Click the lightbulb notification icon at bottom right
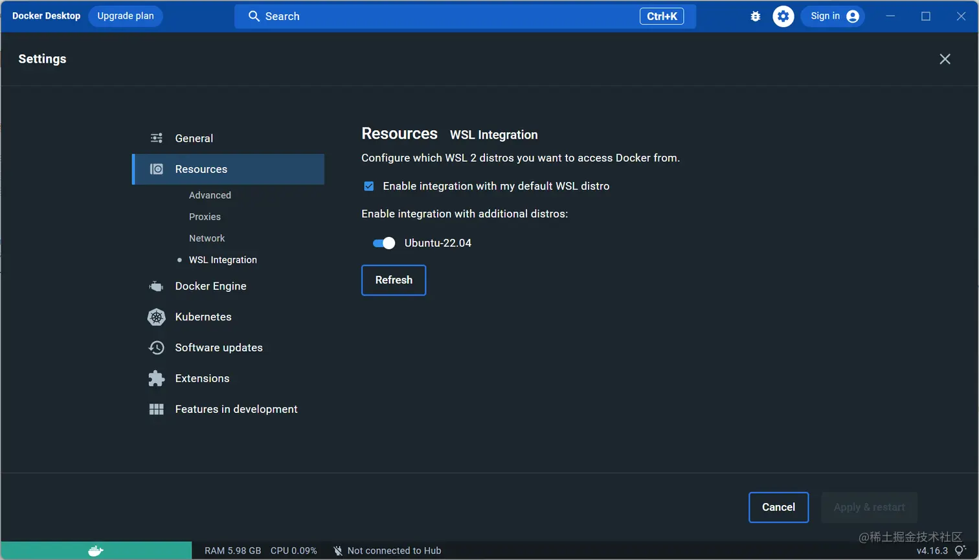Screen dimensions: 979x560 960,550
